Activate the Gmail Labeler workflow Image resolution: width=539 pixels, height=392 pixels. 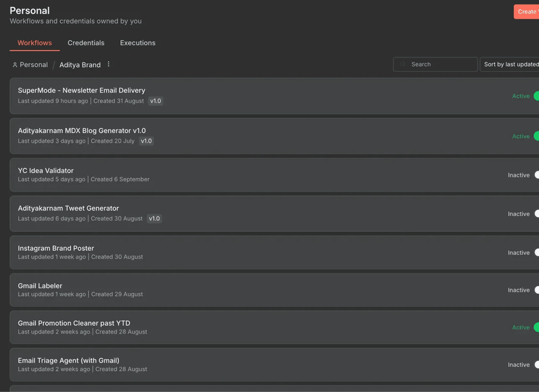point(537,290)
